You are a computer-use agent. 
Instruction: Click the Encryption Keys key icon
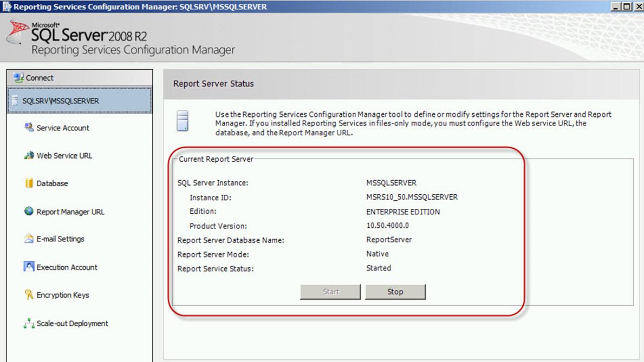[29, 294]
